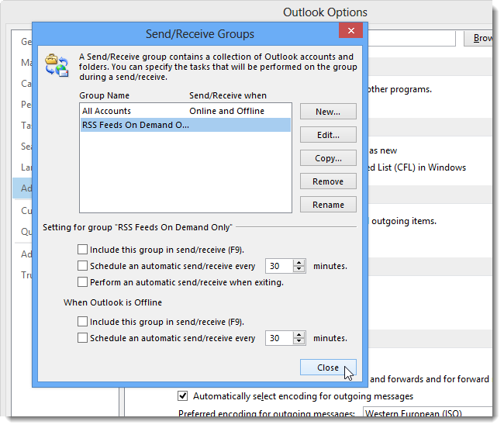Check Perform an automatic send/receive when exiting
This screenshot has height=428, width=504.
[82, 282]
